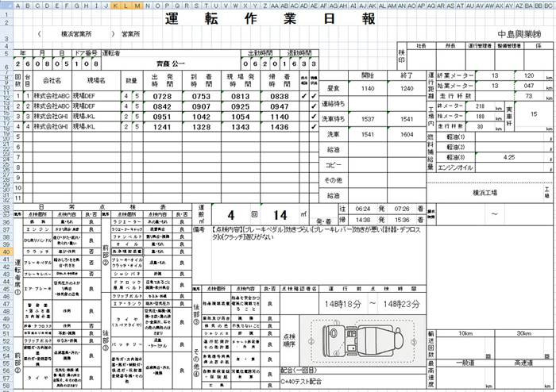Select the 現場JKL site name in trip 4
The width and height of the screenshot is (556, 392).
click(x=95, y=126)
